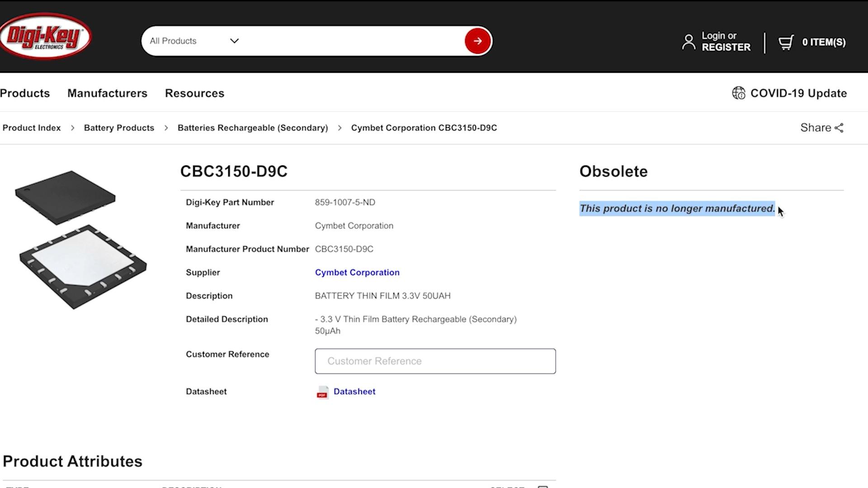Image resolution: width=868 pixels, height=488 pixels.
Task: Open the Resources menu
Action: [x=194, y=93]
